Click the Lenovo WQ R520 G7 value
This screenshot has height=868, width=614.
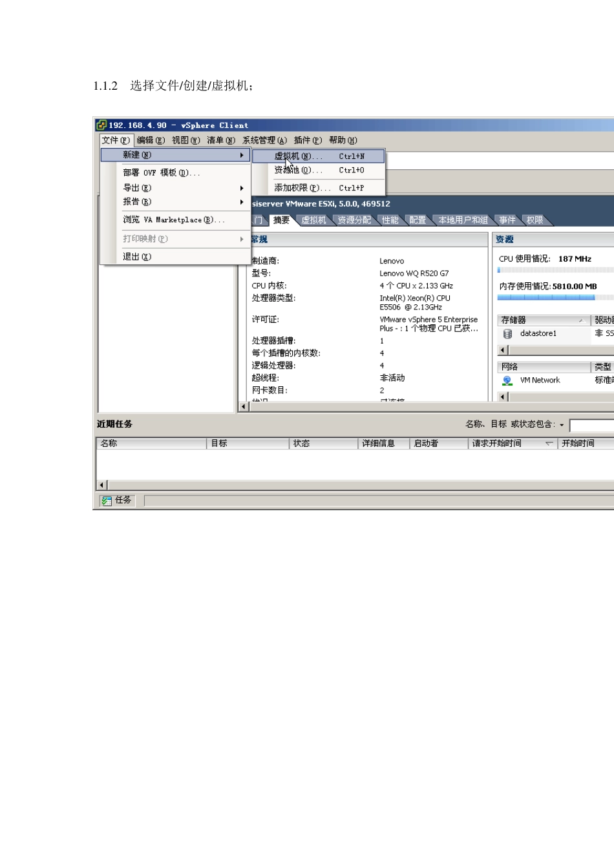(414, 274)
